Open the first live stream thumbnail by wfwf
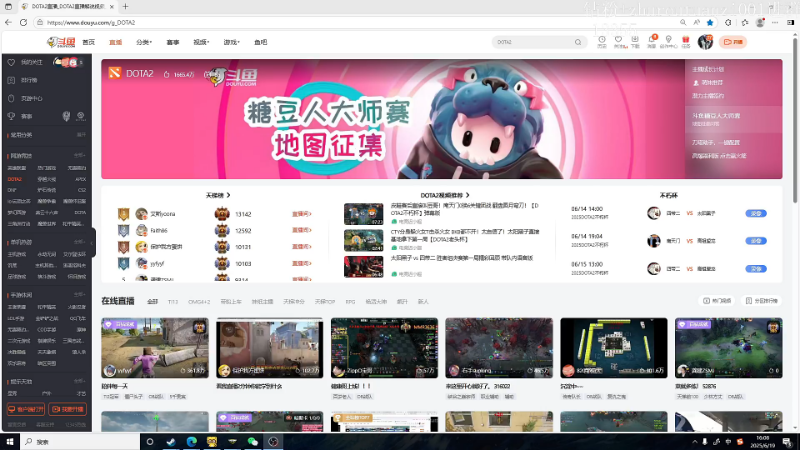 point(155,348)
